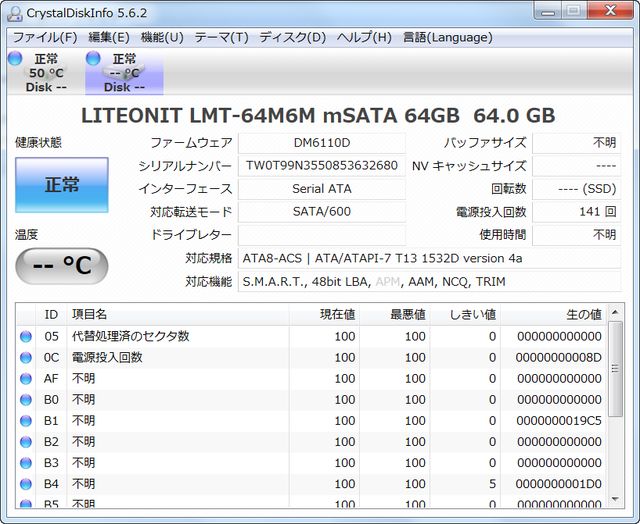
Task: Click the firmware field DM6110D
Action: (x=322, y=143)
